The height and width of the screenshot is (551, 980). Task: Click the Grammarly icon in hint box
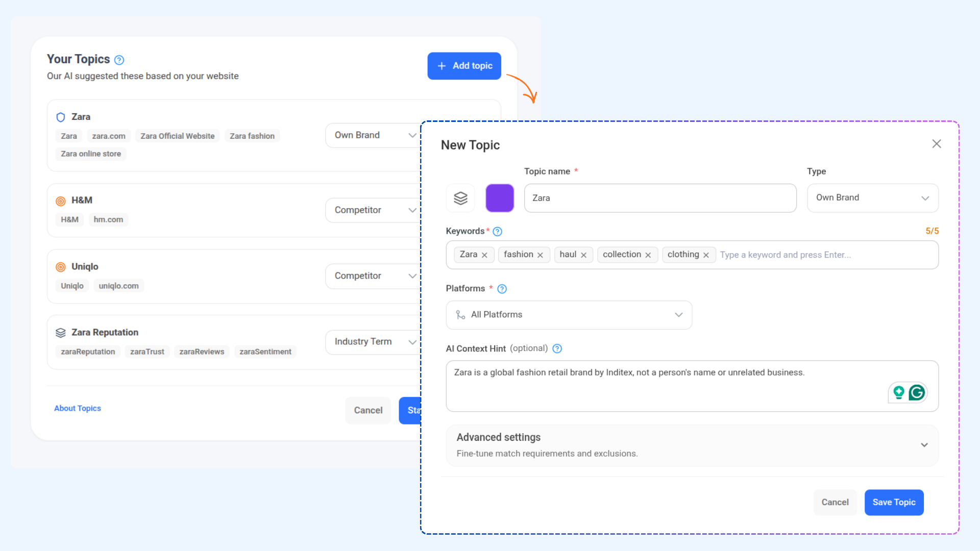click(917, 392)
